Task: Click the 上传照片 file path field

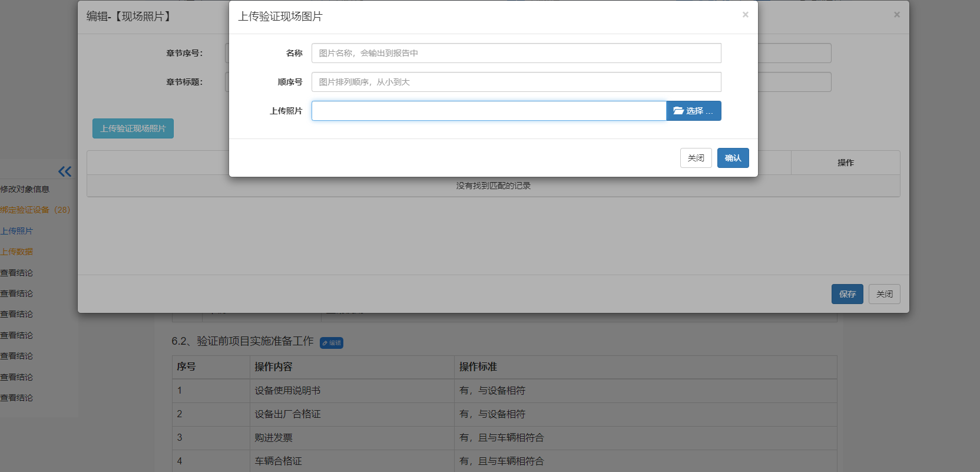Action: pos(488,111)
